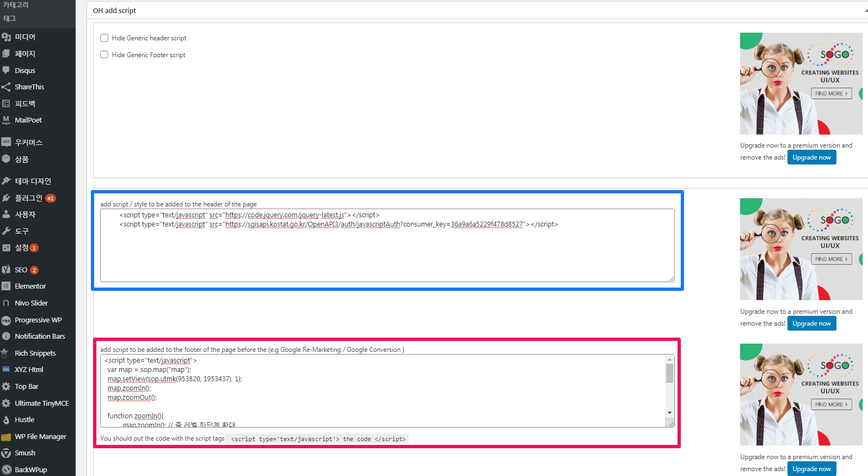Open 카테고리 submenu item
Image resolution: width=868 pixels, height=476 pixels.
[16, 5]
